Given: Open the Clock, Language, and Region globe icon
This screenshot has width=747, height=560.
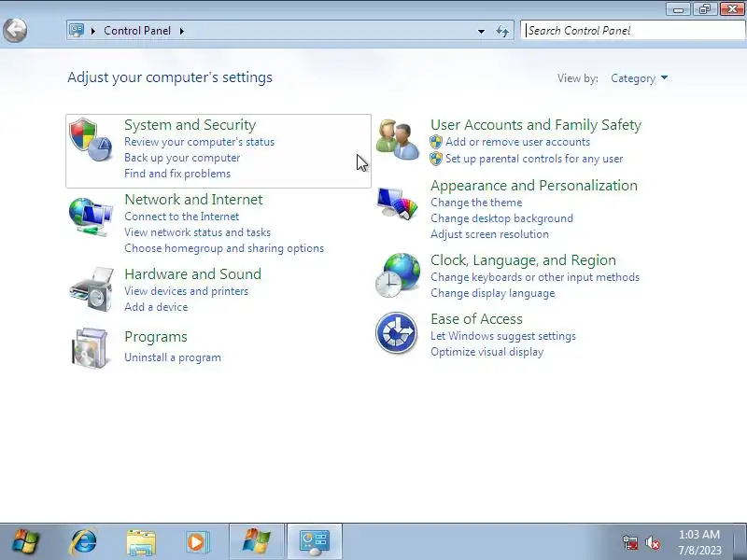Looking at the screenshot, I should click(x=399, y=275).
